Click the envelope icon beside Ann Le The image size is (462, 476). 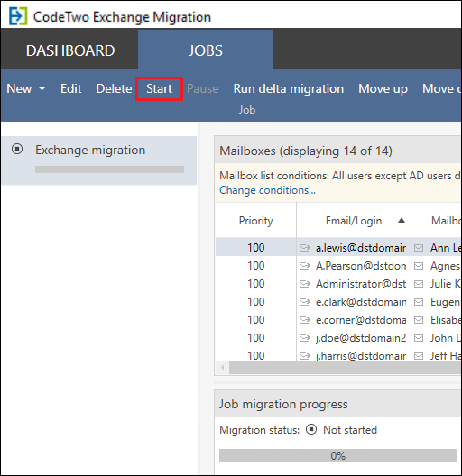(419, 248)
